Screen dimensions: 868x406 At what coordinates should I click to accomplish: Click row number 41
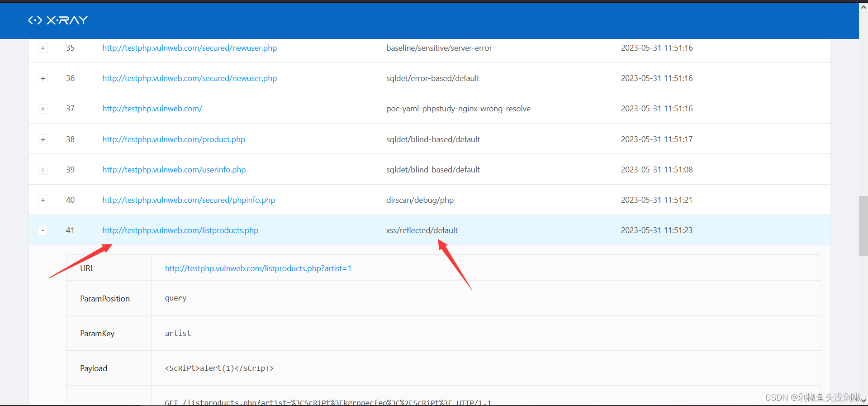pyautogui.click(x=70, y=230)
